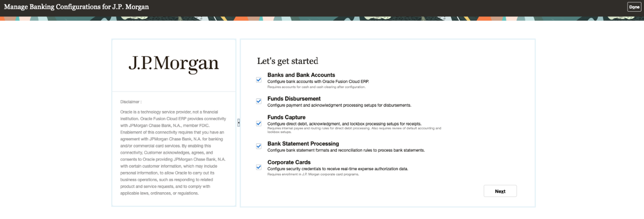Image resolution: width=644 pixels, height=219 pixels.
Task: Click the Next button
Action: pyautogui.click(x=500, y=191)
